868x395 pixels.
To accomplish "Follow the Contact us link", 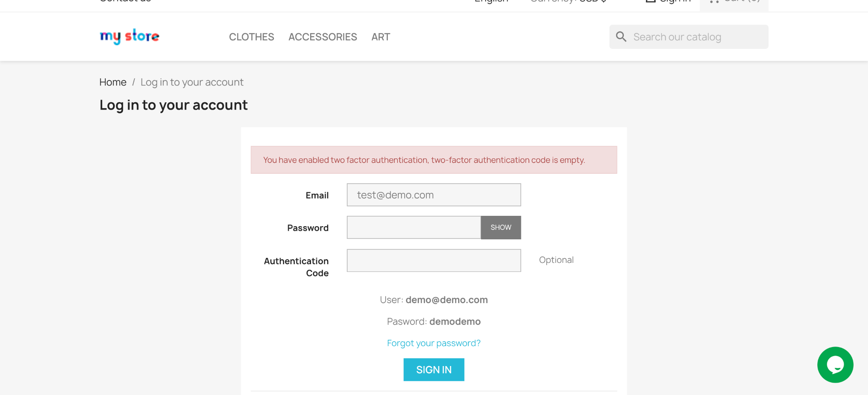I will 125,1.
